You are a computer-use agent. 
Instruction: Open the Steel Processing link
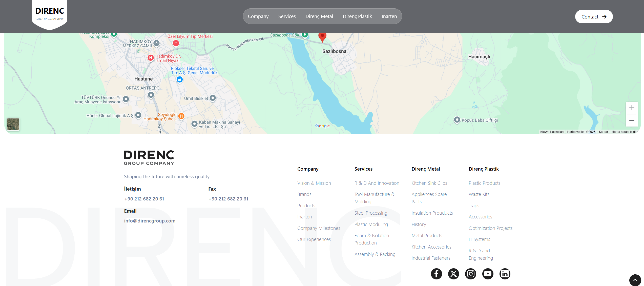[371, 213]
